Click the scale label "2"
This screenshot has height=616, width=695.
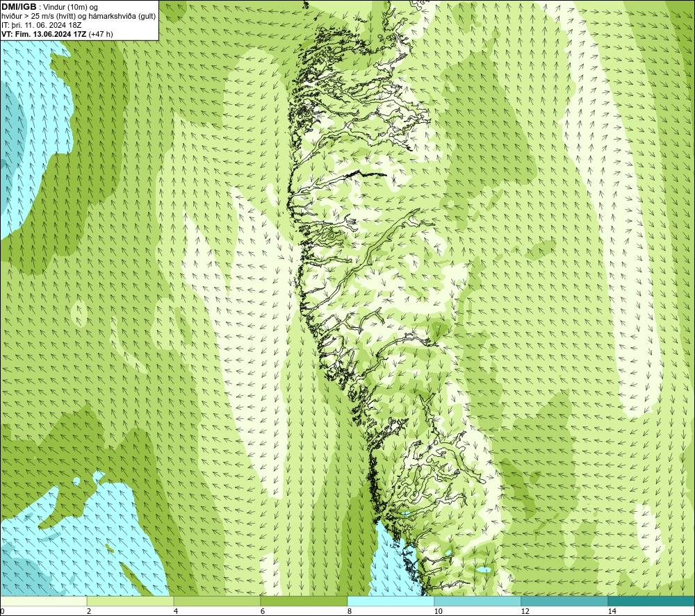[89, 611]
